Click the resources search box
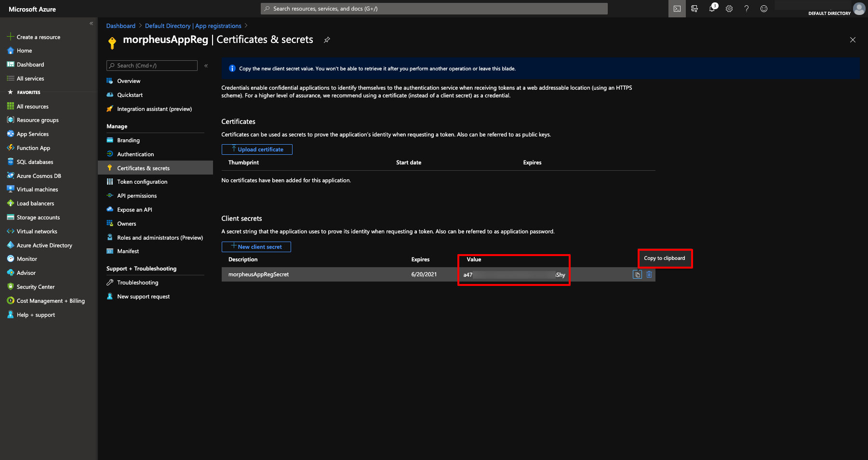This screenshot has height=460, width=868. 433,8
